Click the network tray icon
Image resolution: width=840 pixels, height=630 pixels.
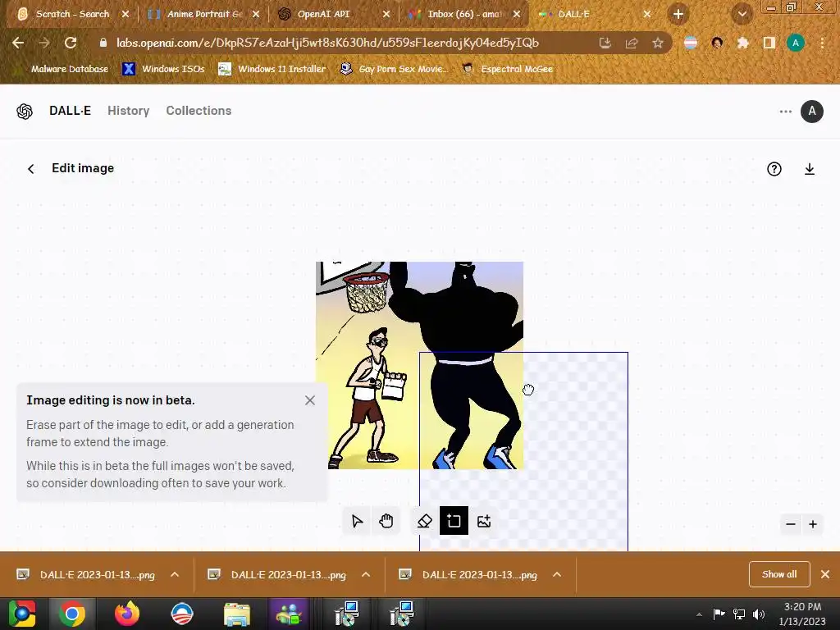(x=739, y=614)
